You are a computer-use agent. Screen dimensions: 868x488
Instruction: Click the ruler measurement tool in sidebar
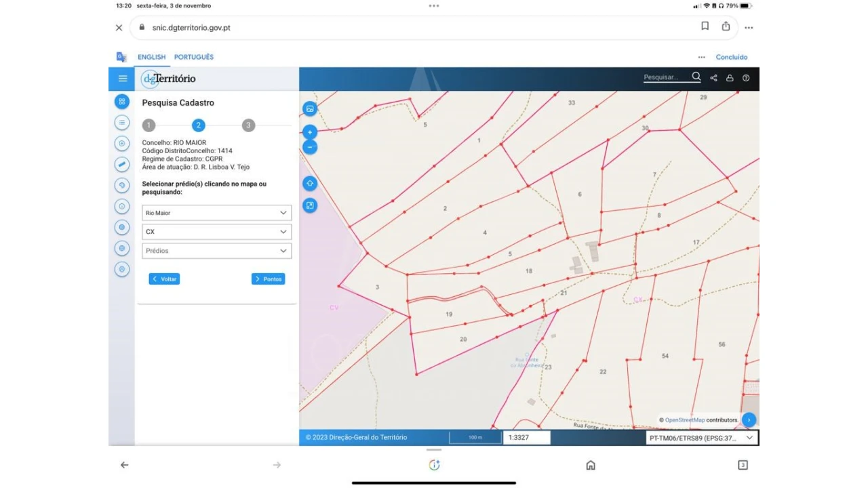click(x=122, y=164)
